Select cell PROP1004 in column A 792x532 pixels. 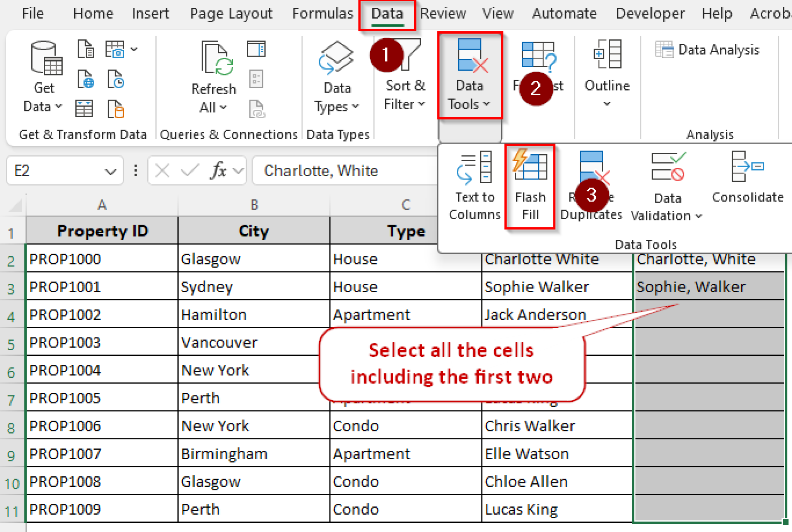(101, 370)
